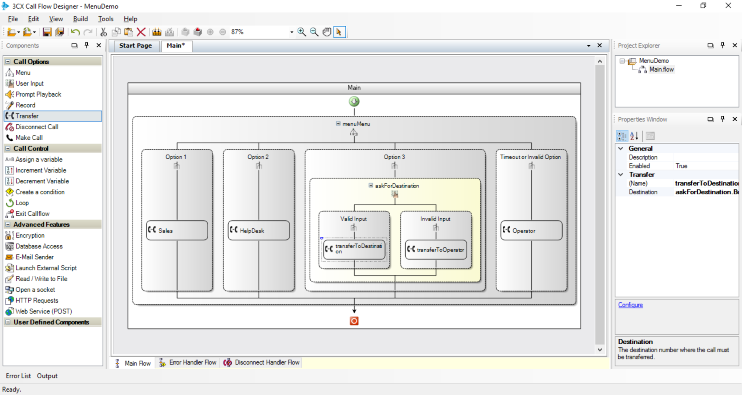Open the Error List panel
The image size is (742, 395).
(x=18, y=376)
